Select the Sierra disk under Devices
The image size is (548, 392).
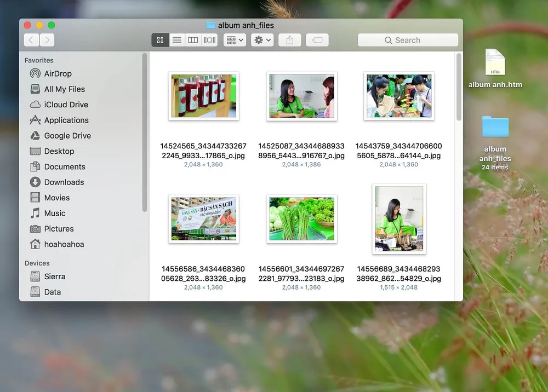click(x=54, y=276)
